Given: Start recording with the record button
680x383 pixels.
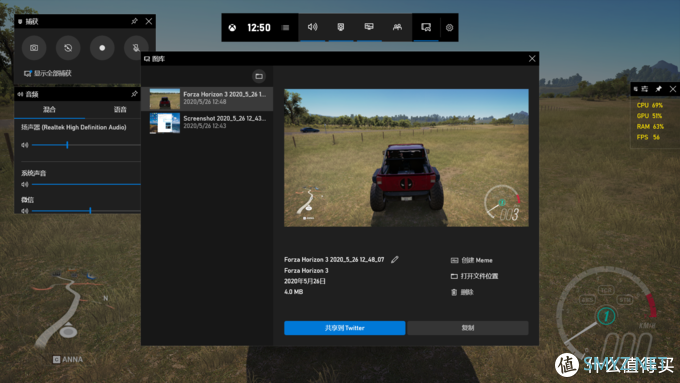Looking at the screenshot, I should click(x=102, y=48).
